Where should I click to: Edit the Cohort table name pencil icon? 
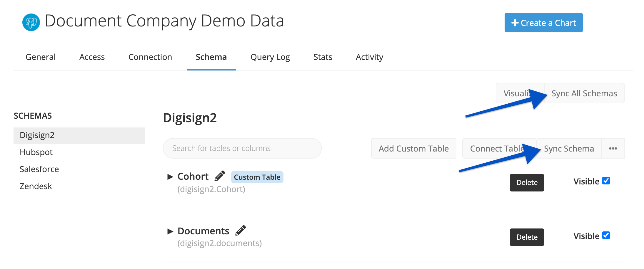220,176
